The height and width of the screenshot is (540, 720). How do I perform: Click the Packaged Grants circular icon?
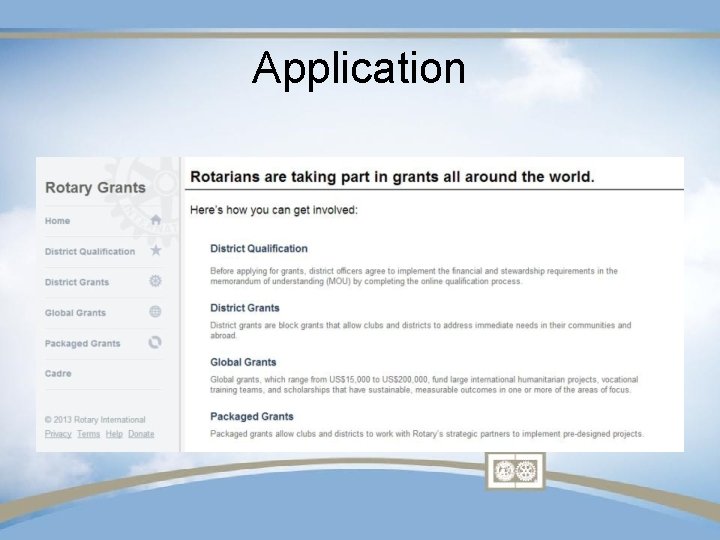155,343
